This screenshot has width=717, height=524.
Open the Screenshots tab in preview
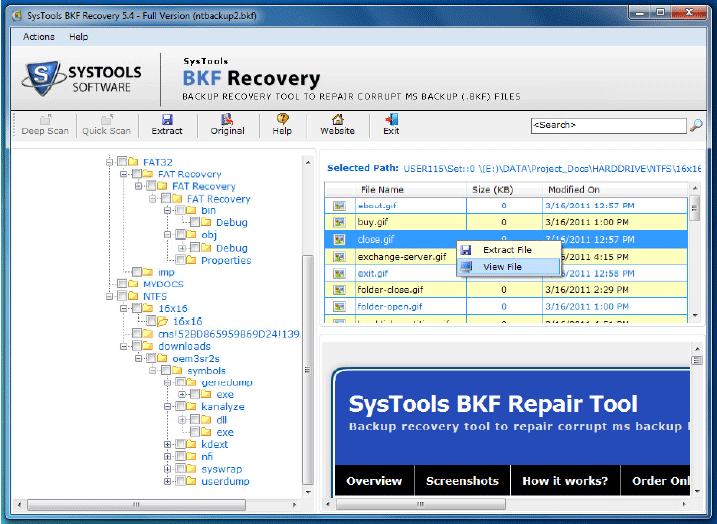click(x=462, y=481)
